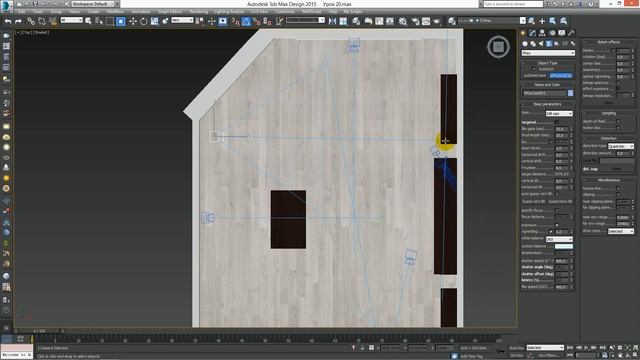Select the Helpers create category
Image resolution: width=640 pixels, height=360 pixels.
(x=557, y=43)
